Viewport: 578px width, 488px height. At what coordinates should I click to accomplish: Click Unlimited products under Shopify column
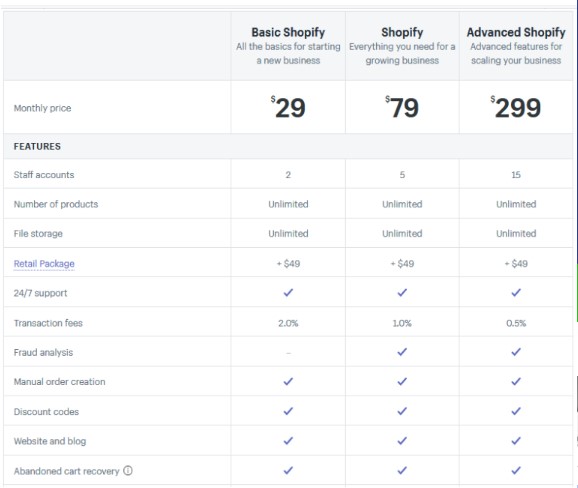402,204
